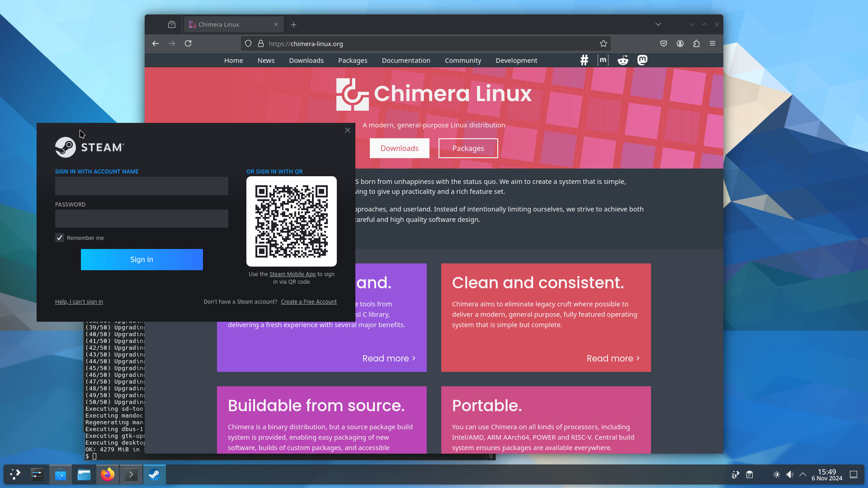This screenshot has height=488, width=868.
Task: Click Read more on purple card
Action: pyautogui.click(x=389, y=358)
